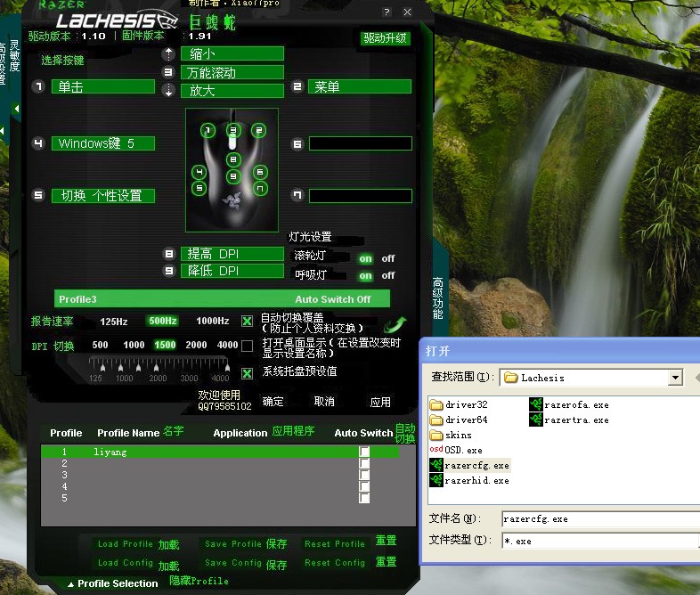Open the 灵敏度 side tab
Screen dimensions: 700x595
point(14,56)
